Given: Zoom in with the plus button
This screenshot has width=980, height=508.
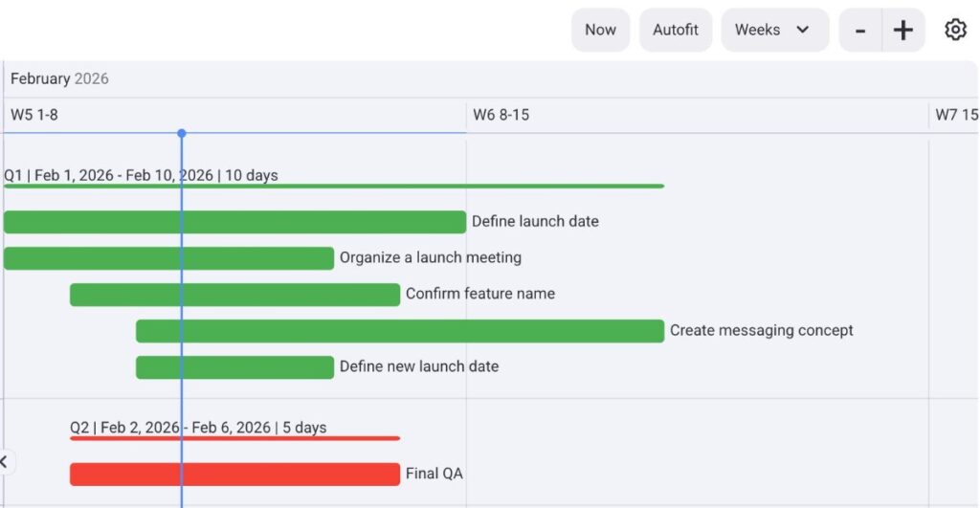Looking at the screenshot, I should click(903, 30).
